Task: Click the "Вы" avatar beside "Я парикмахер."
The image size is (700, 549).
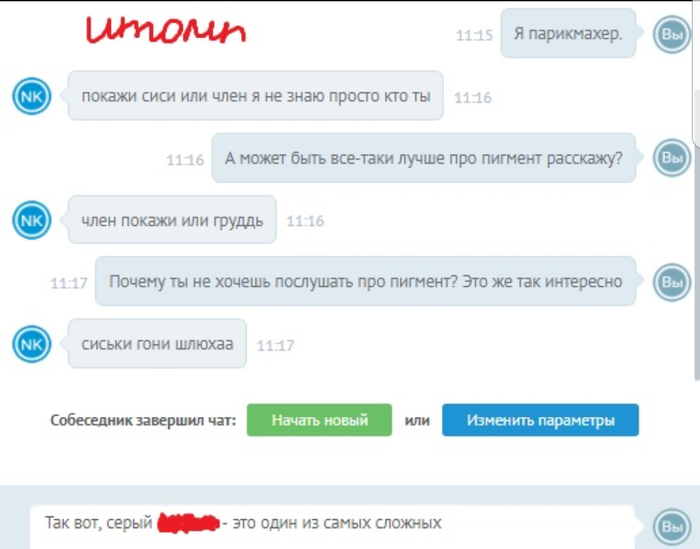Action: [x=671, y=34]
